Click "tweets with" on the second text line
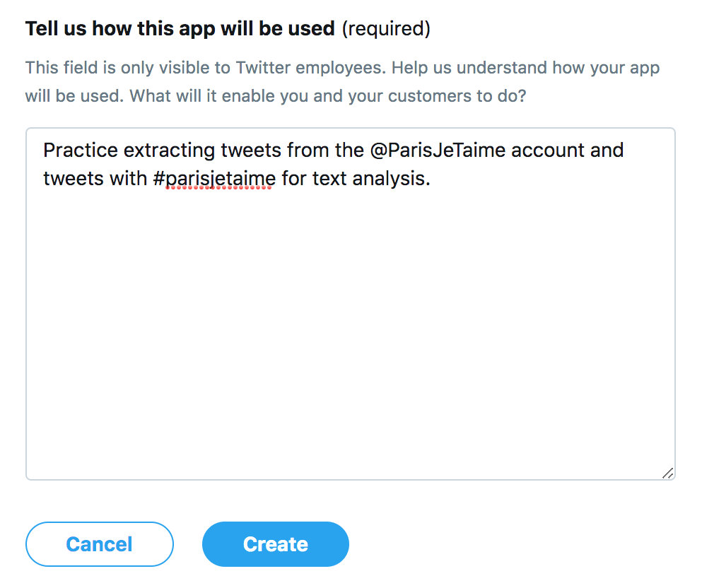 coord(95,179)
